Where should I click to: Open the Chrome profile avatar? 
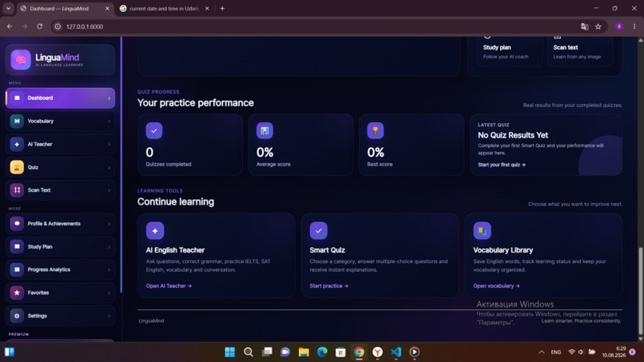pyautogui.click(x=619, y=26)
